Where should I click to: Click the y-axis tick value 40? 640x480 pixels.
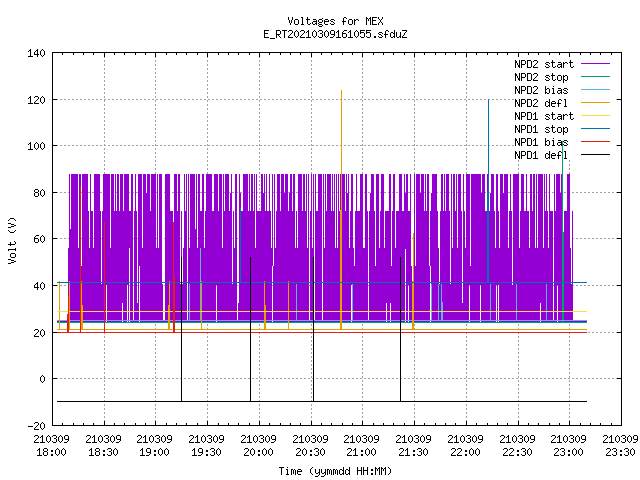point(39,286)
